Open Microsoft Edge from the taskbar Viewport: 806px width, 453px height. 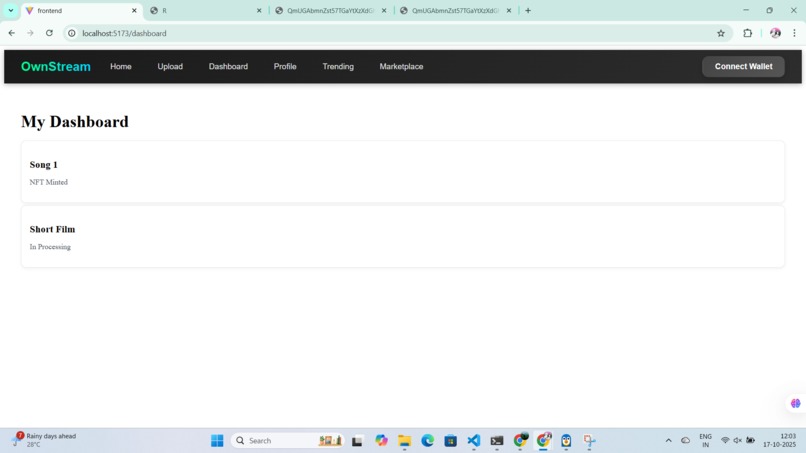[428, 441]
